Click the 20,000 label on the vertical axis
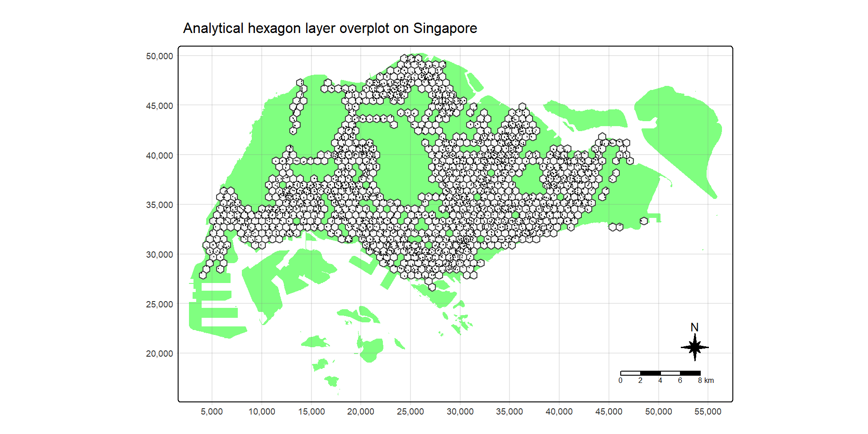 (x=159, y=354)
